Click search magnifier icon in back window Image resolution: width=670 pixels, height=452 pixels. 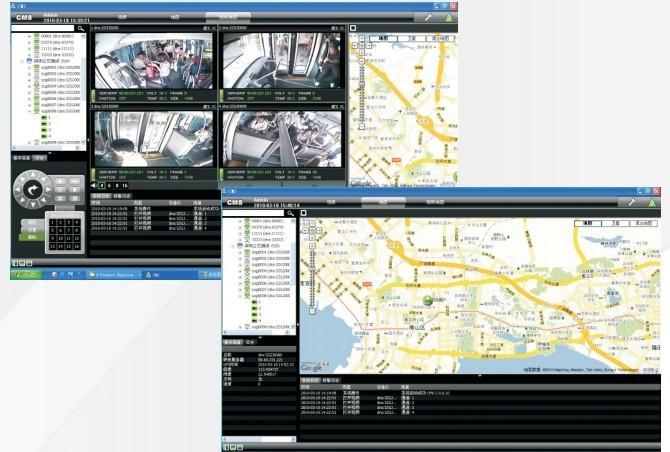(82, 29)
